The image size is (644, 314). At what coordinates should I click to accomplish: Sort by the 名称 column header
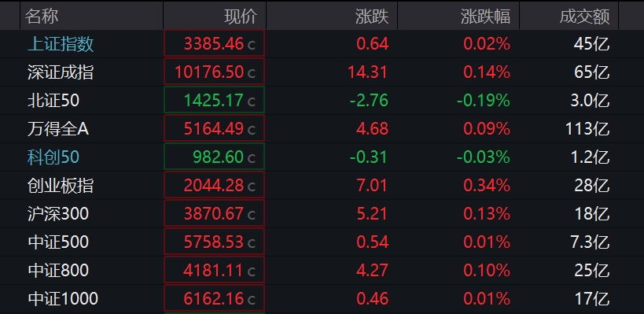[42, 17]
